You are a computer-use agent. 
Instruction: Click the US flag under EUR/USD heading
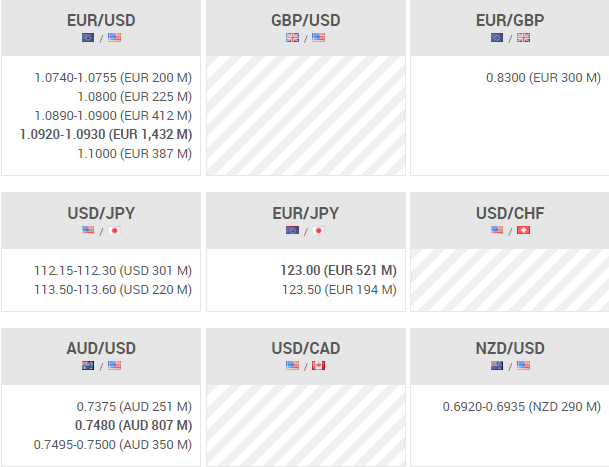pos(114,38)
